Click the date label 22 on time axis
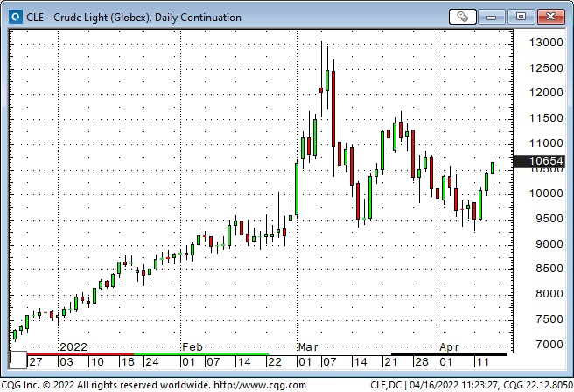Image resolution: width=574 pixels, height=392 pixels. pos(274,362)
